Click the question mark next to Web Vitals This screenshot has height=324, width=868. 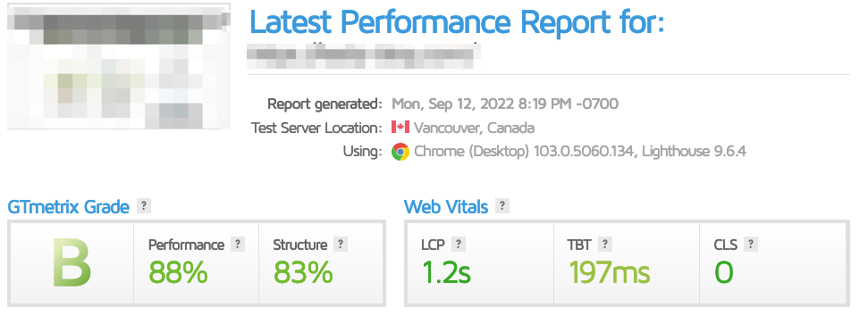(502, 206)
